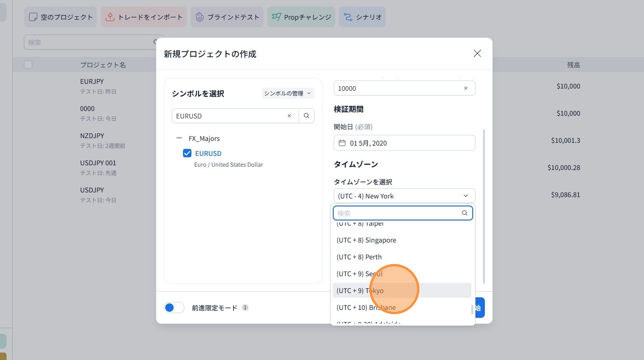The image size is (644, 360).
Task: Click the symbol search magnifier icon
Action: coord(307,116)
